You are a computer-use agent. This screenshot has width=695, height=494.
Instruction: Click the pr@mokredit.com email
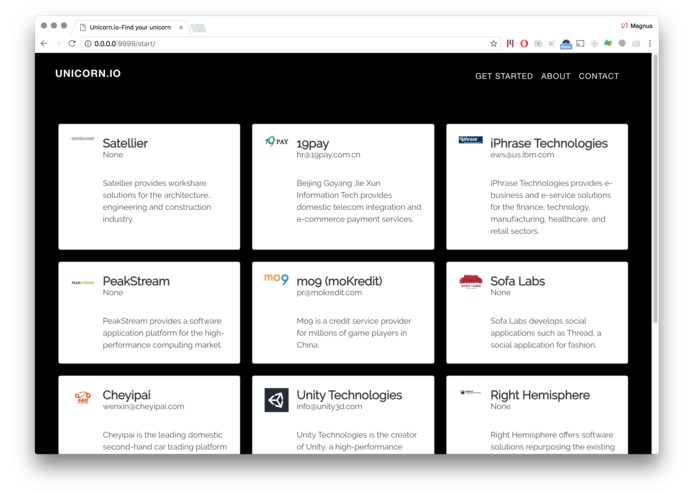[x=329, y=293]
